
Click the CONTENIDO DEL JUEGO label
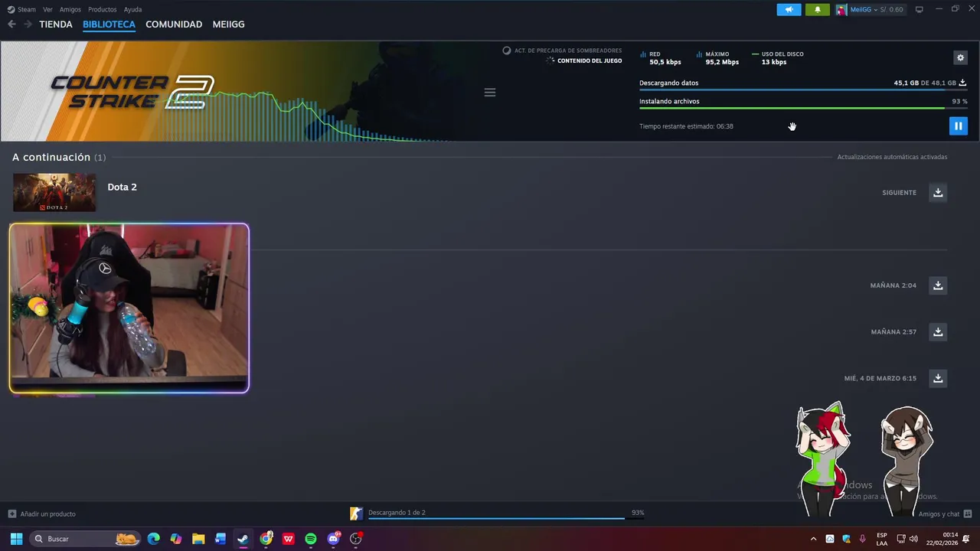click(590, 60)
